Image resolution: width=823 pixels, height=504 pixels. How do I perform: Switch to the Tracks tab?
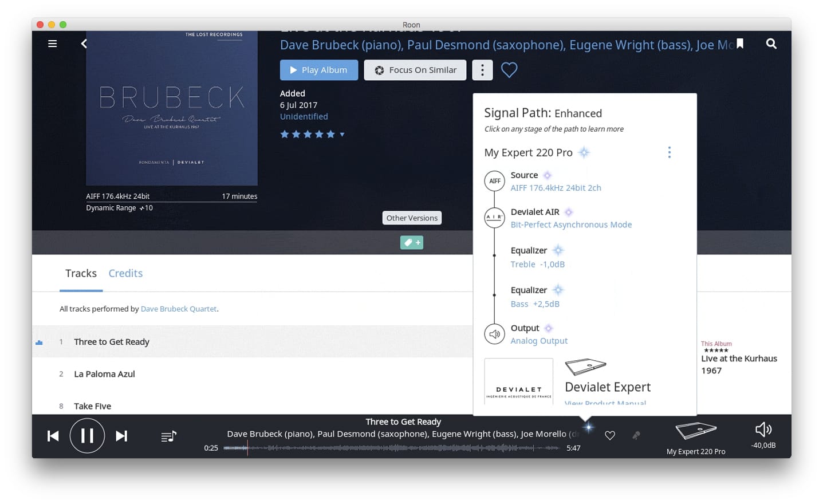pyautogui.click(x=81, y=273)
